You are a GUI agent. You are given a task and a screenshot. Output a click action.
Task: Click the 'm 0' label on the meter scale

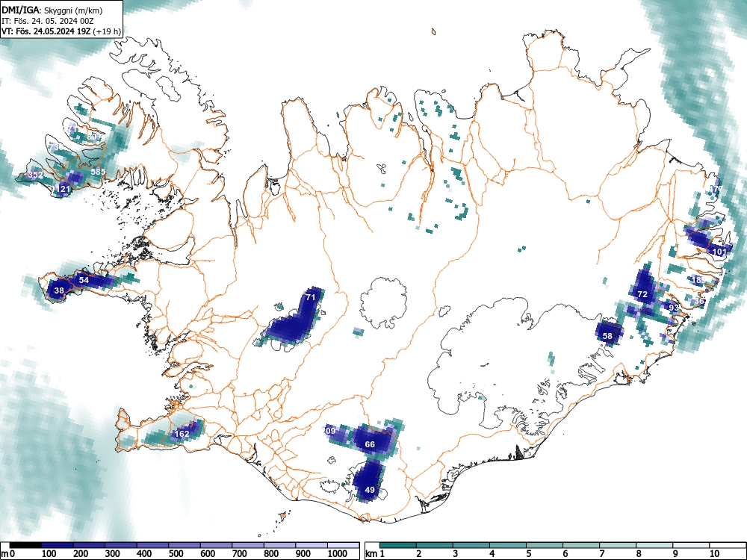[x=8, y=554]
